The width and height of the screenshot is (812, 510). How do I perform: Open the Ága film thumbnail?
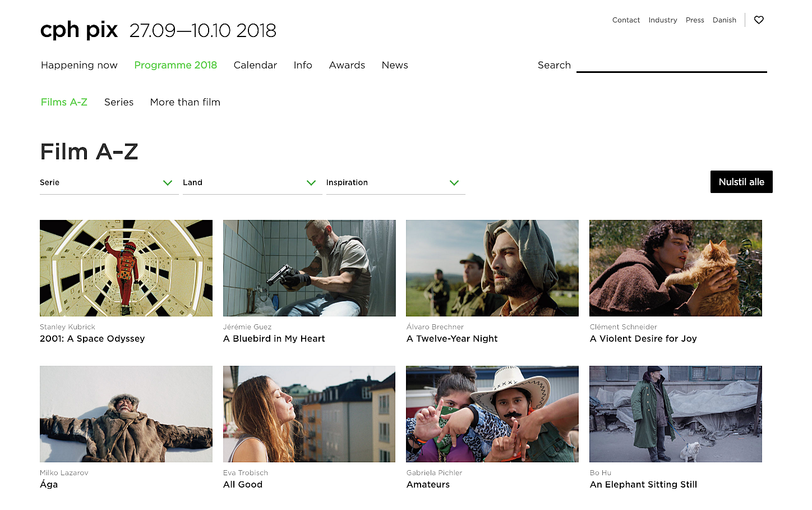point(126,414)
